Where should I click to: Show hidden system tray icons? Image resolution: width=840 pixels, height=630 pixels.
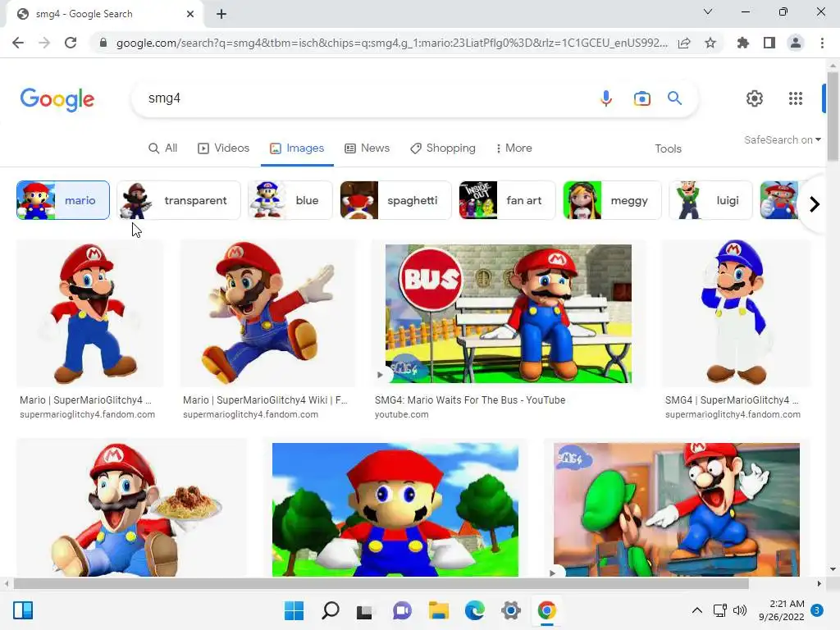pos(697,610)
